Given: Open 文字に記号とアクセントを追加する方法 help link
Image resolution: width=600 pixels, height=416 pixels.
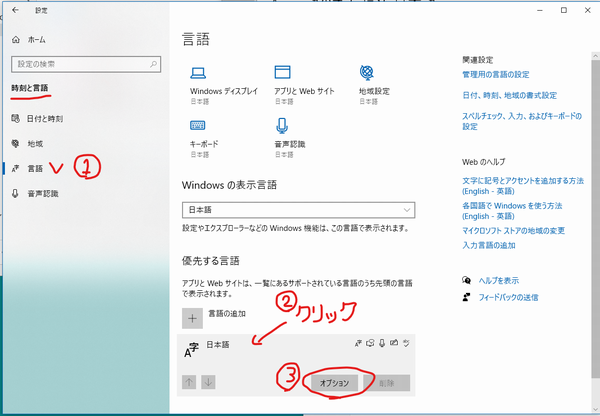Looking at the screenshot, I should (523, 186).
